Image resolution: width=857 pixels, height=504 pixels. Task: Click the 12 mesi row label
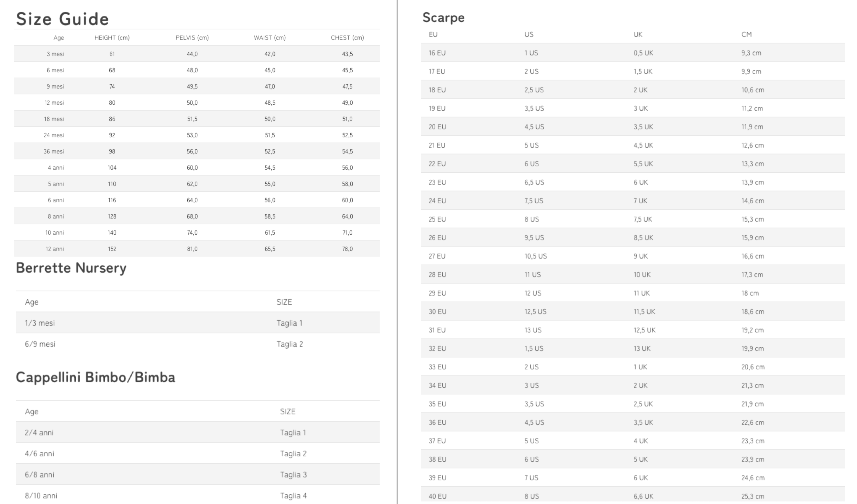coord(54,103)
